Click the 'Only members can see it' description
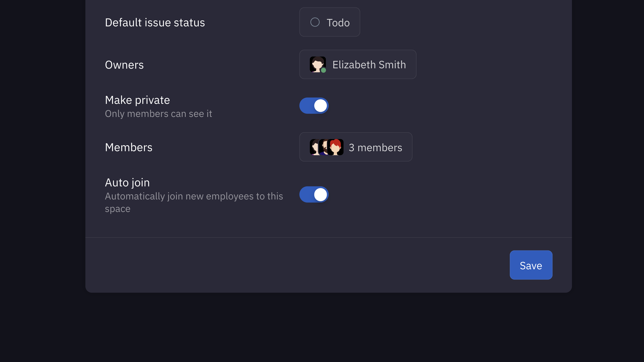Image resolution: width=644 pixels, height=362 pixels. point(158,114)
